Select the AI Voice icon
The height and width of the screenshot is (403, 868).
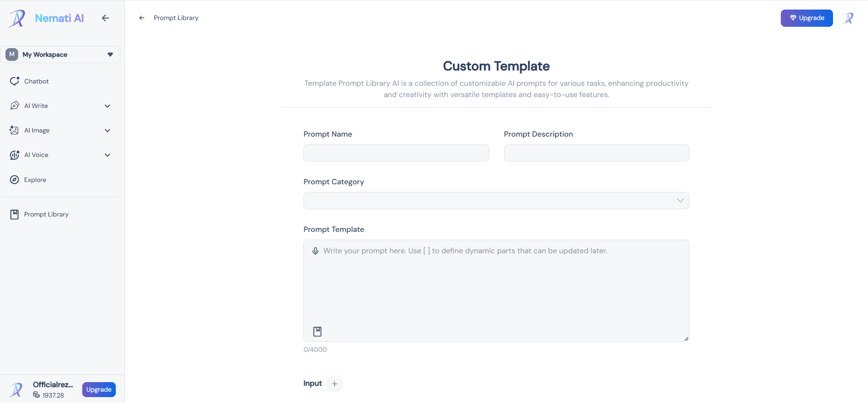coord(15,155)
